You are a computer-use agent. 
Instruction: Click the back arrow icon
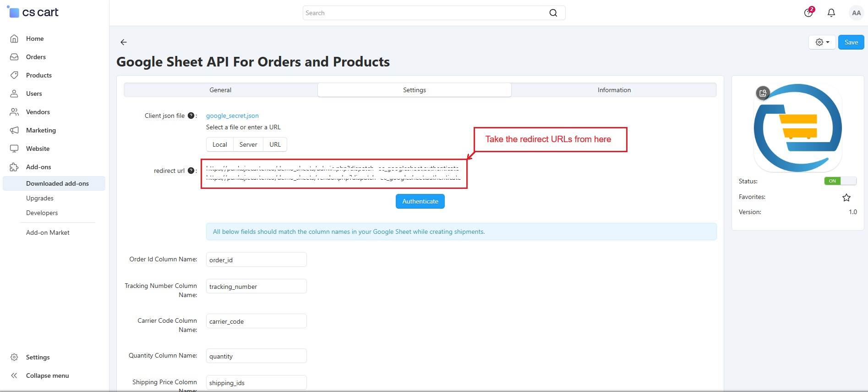click(x=123, y=42)
